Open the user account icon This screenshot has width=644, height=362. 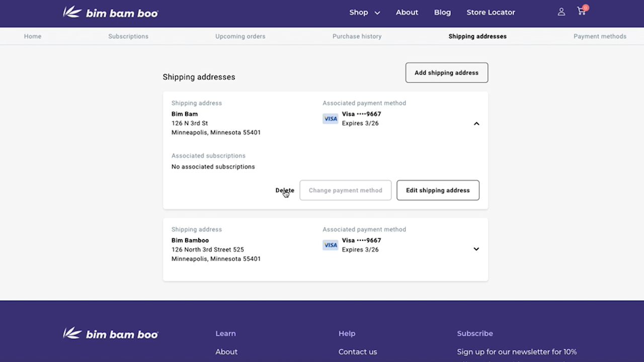pyautogui.click(x=561, y=12)
